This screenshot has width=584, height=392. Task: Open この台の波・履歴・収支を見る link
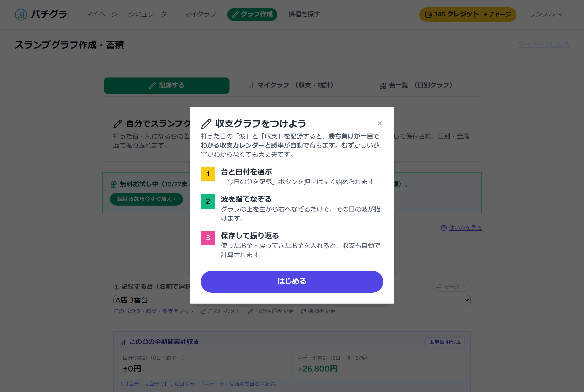(153, 311)
